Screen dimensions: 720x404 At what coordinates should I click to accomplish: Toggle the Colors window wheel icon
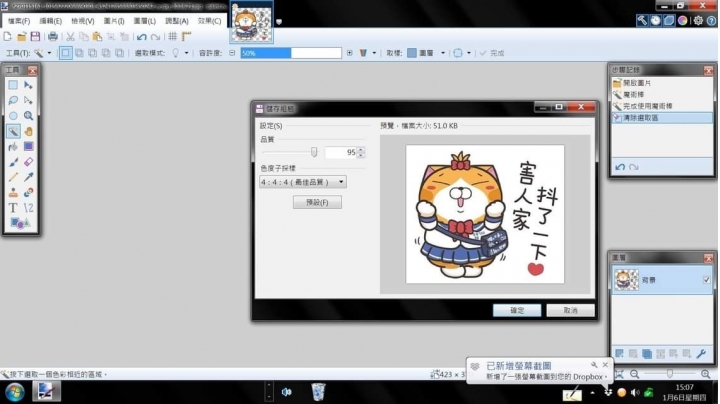pos(682,20)
